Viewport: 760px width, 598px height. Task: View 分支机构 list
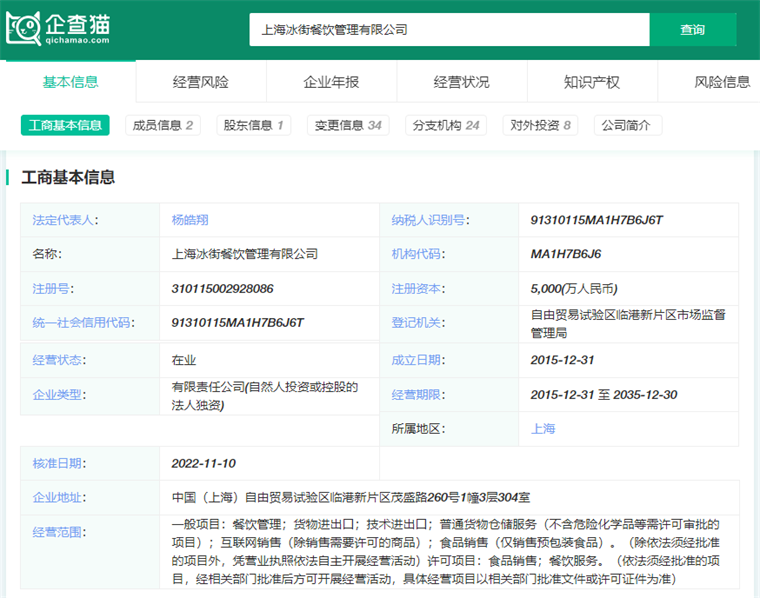(x=446, y=125)
